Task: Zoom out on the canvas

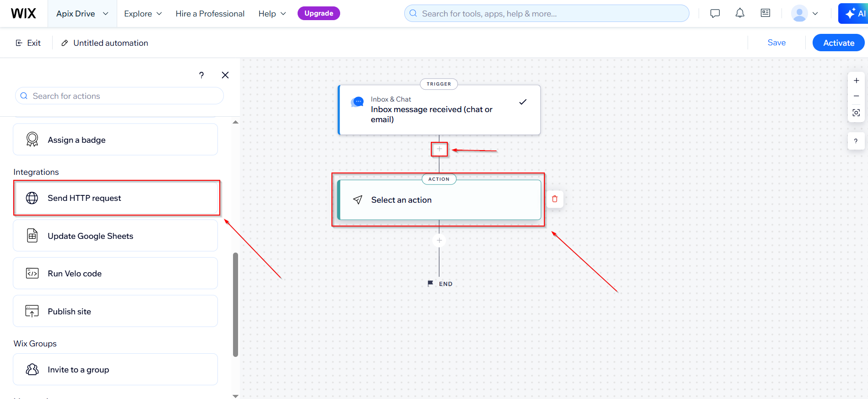Action: (856, 96)
